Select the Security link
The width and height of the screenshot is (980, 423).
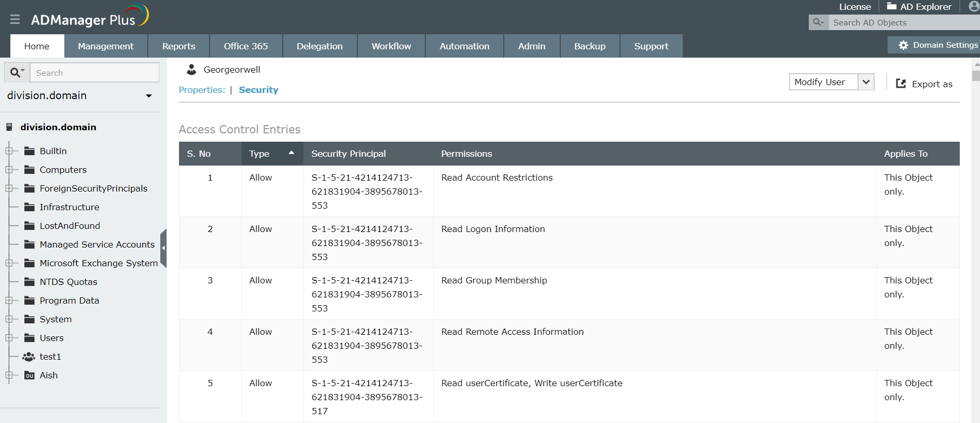click(258, 90)
